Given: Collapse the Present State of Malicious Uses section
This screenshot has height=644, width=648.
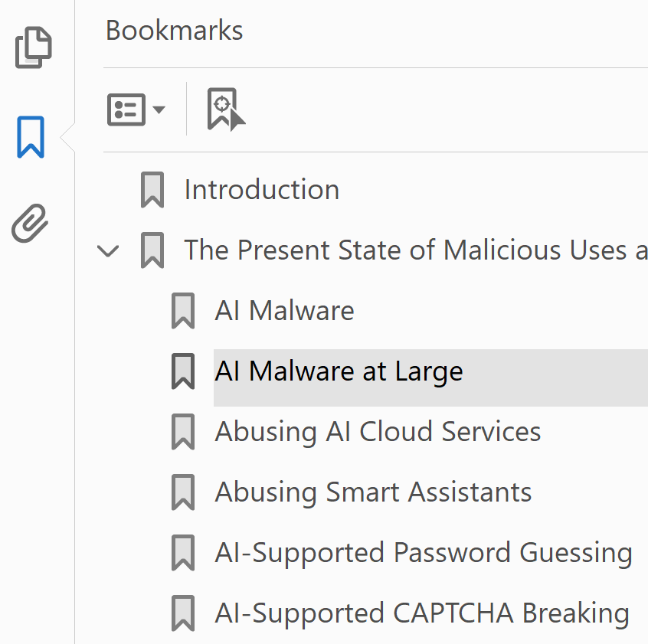Looking at the screenshot, I should pos(110,250).
